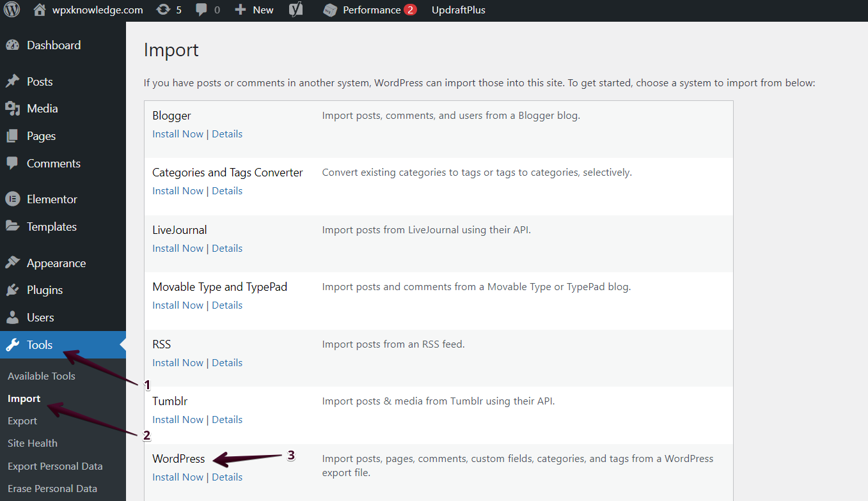Screen dimensions: 868x501
Task: Click the plus icon beside New
Action: [241, 10]
